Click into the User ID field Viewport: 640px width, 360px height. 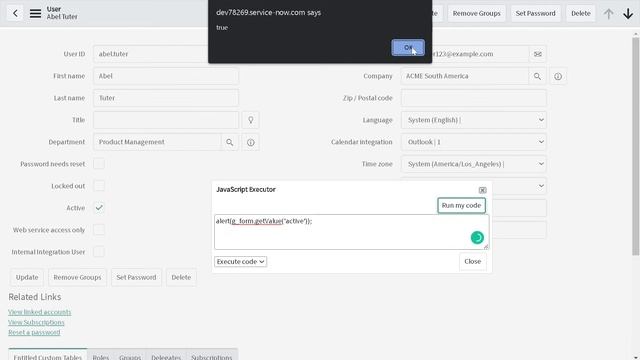(x=151, y=54)
